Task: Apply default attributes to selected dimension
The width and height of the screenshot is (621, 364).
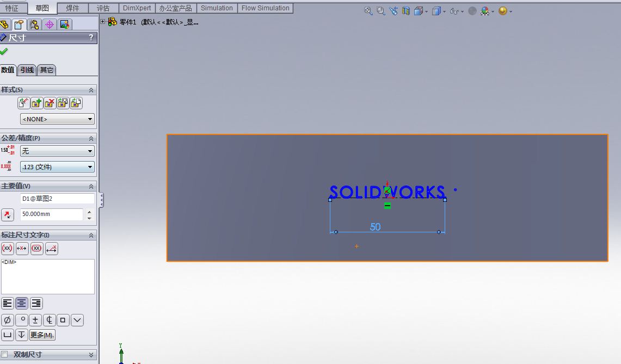Action: 23,103
